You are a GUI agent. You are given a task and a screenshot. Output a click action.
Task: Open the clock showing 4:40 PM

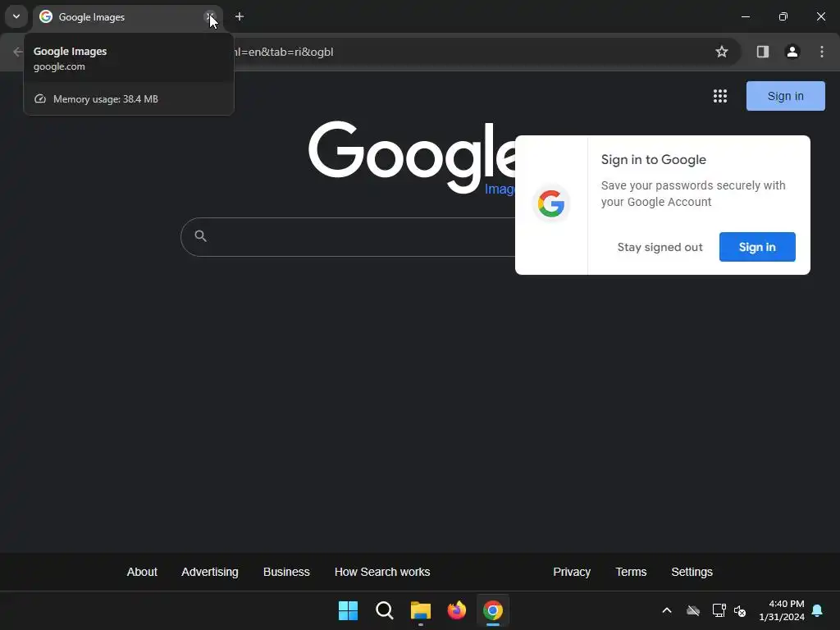pyautogui.click(x=782, y=610)
